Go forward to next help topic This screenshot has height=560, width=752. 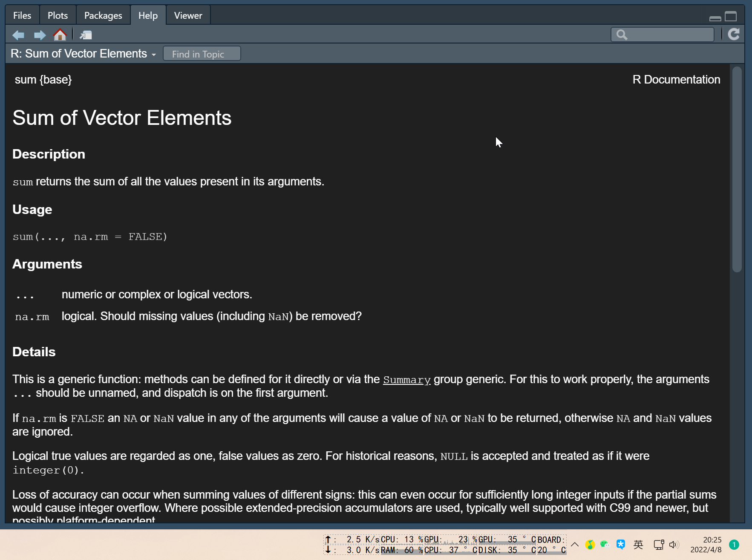(40, 35)
